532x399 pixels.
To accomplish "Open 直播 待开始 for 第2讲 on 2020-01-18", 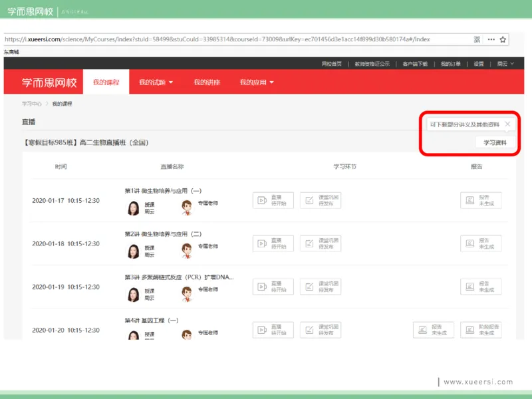I will click(273, 243).
